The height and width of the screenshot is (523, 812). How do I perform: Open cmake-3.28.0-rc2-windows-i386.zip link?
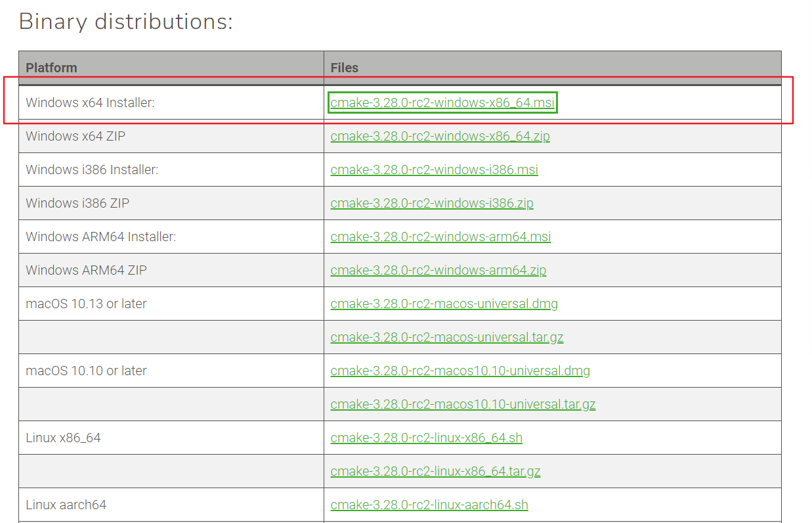click(x=432, y=203)
